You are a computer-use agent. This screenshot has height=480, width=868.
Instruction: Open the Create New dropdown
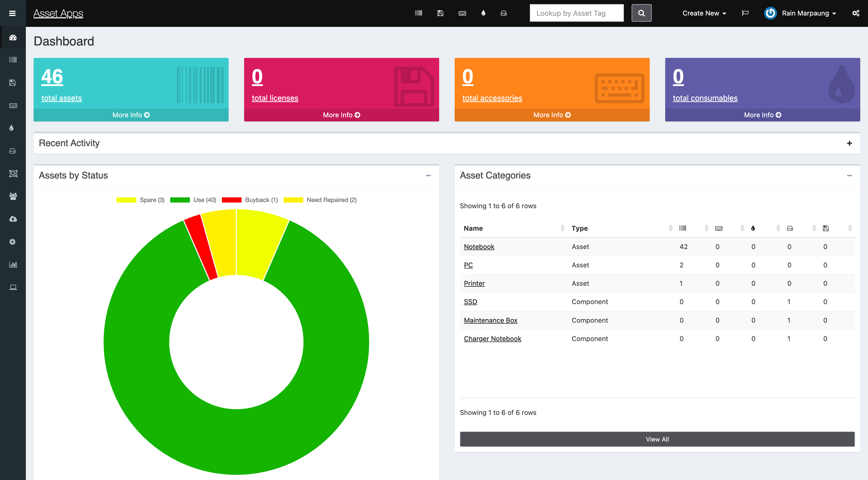pos(704,13)
